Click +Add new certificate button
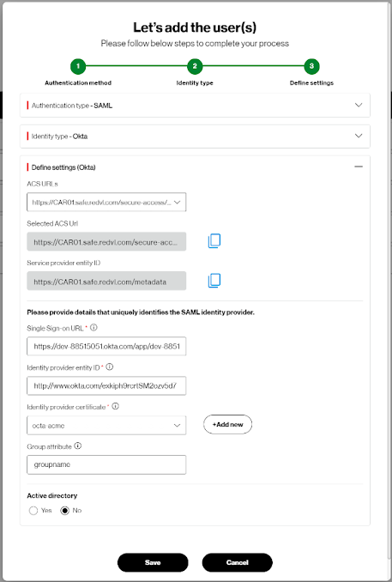 click(227, 424)
